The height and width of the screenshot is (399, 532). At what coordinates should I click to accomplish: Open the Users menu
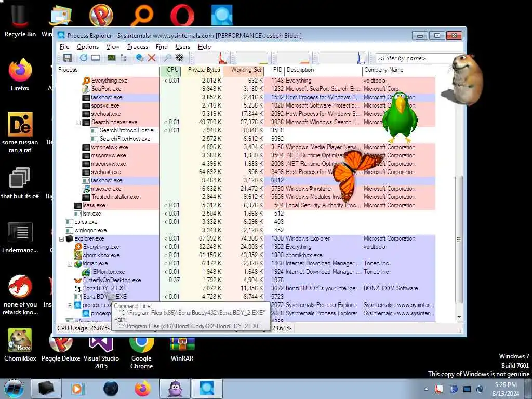(182, 47)
